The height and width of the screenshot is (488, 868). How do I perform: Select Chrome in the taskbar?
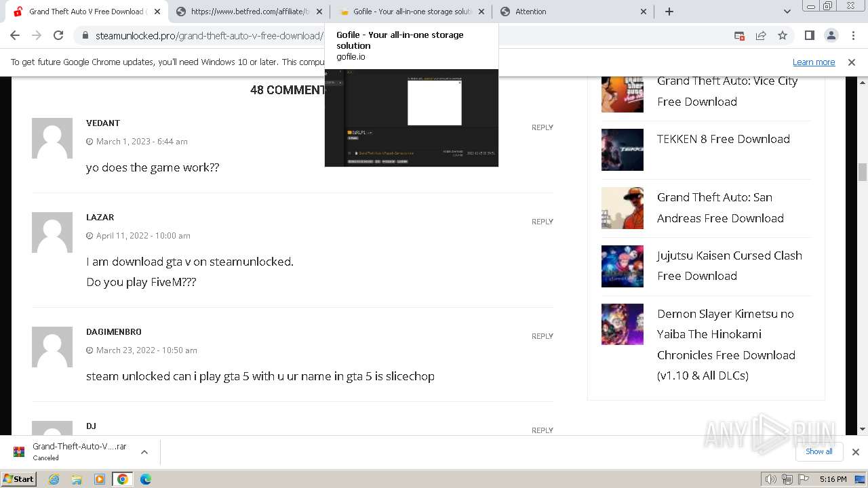[x=123, y=479]
